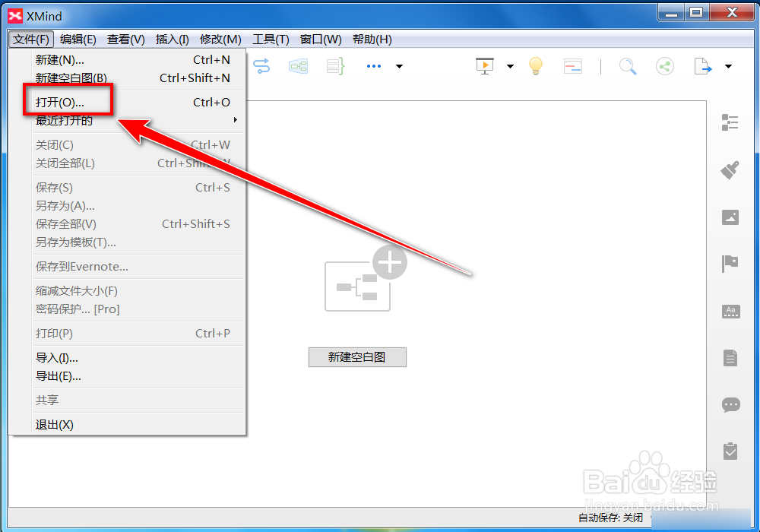Viewport: 760px width, 532px height.
Task: Maximize the XMind window
Action: (x=696, y=13)
